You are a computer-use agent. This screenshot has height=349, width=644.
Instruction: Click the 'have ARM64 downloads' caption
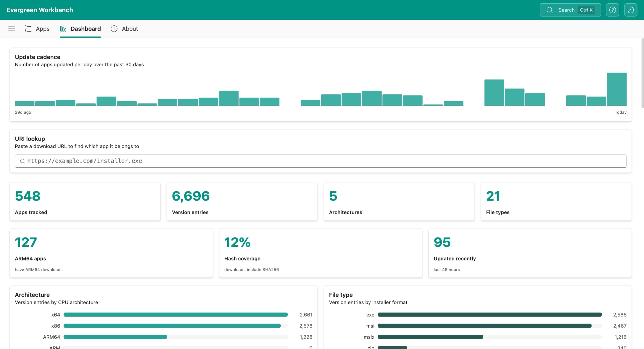[x=39, y=270]
